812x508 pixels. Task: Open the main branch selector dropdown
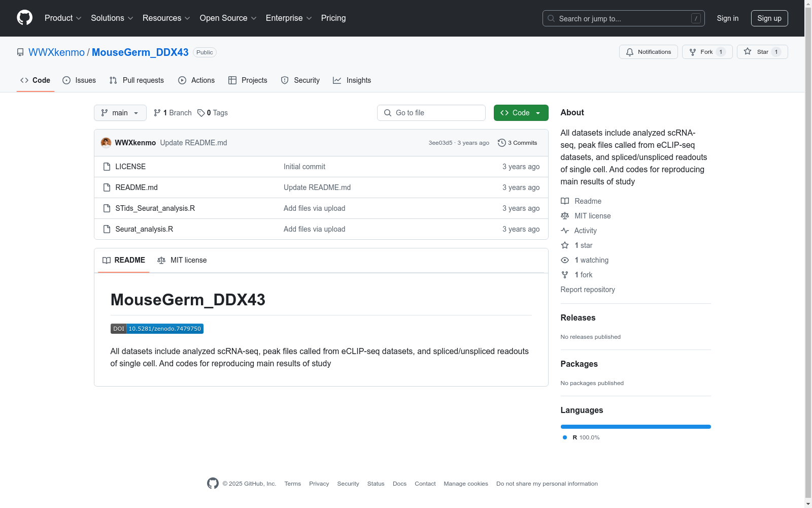[120, 113]
